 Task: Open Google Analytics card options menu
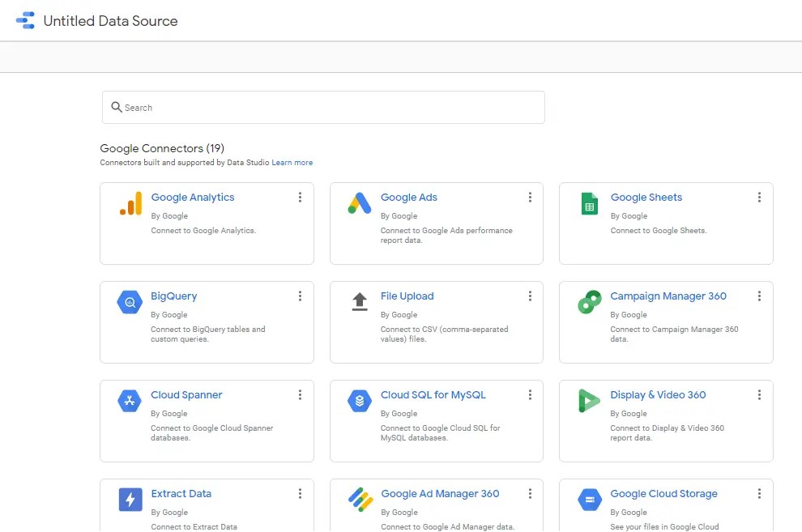tap(300, 198)
